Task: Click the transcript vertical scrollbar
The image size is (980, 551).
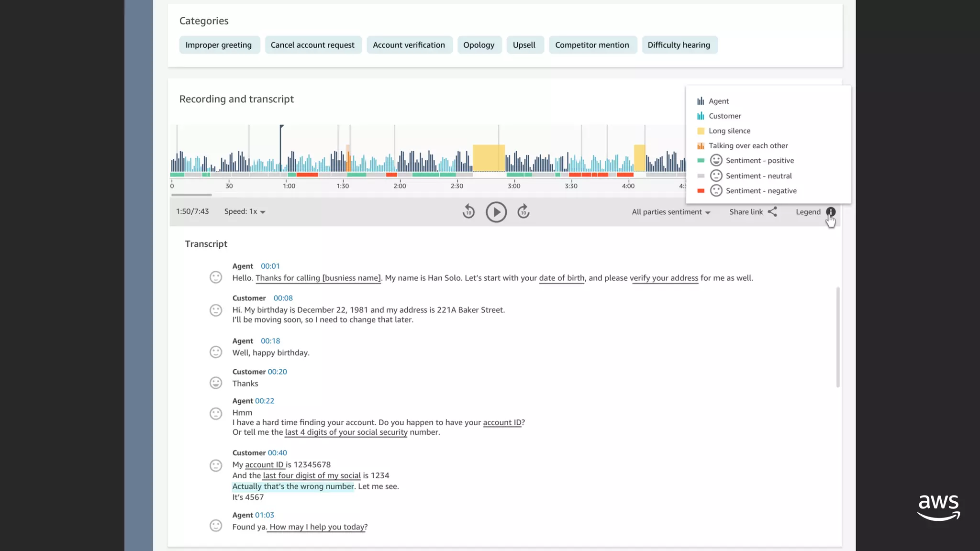Action: [x=837, y=337]
